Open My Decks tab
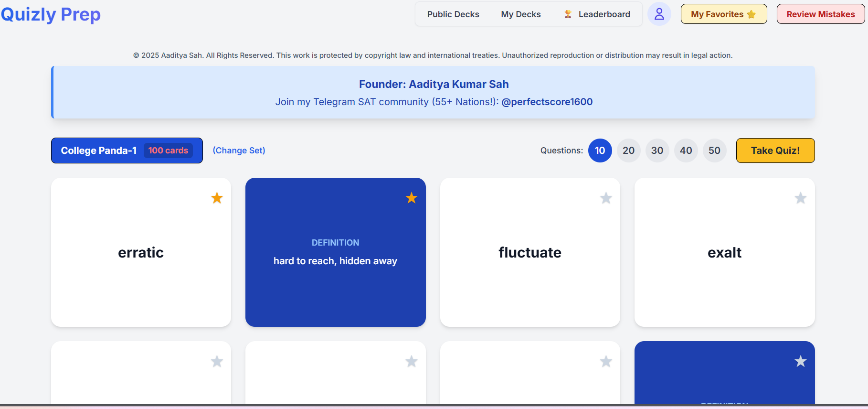 click(520, 14)
